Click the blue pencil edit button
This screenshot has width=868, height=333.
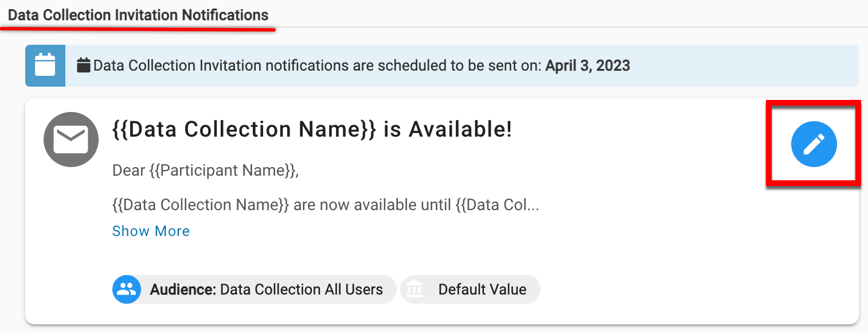[814, 144]
